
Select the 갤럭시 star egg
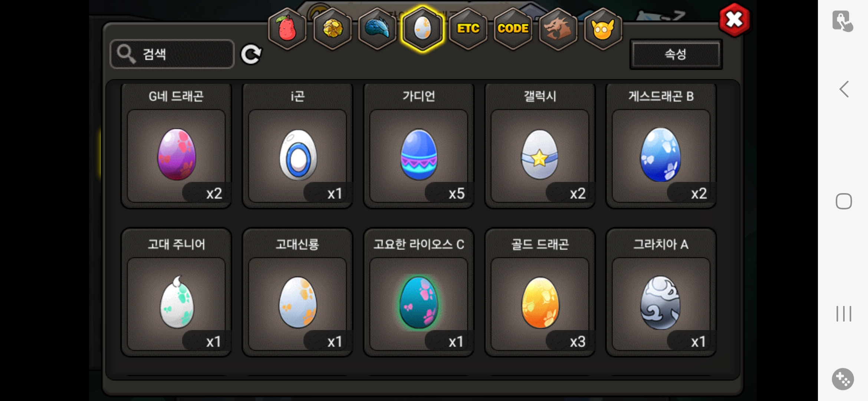point(540,154)
